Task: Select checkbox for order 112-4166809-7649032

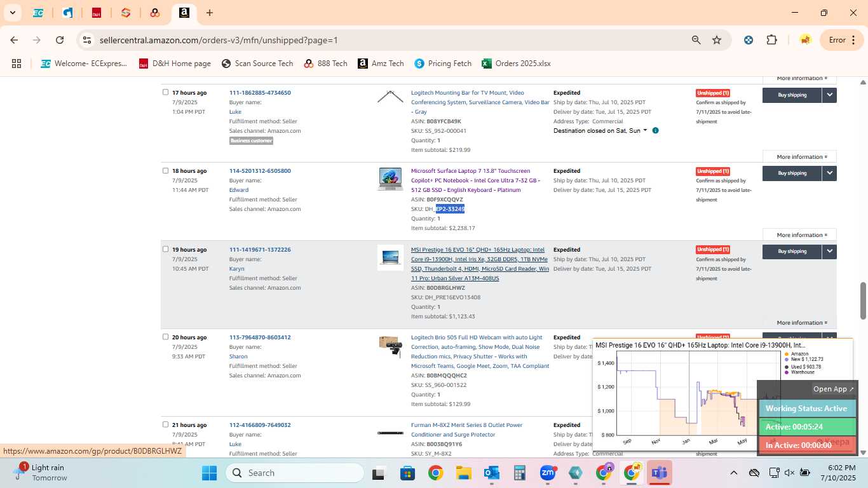Action: tap(166, 424)
